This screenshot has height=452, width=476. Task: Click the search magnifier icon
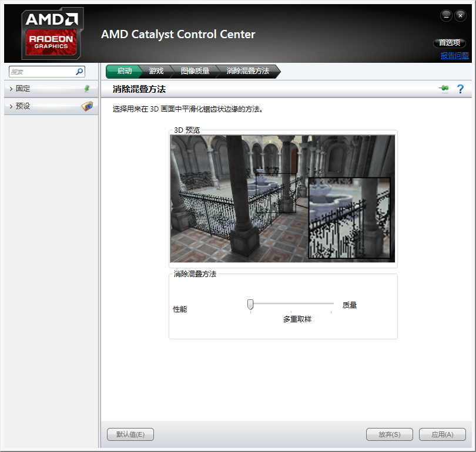[x=80, y=72]
